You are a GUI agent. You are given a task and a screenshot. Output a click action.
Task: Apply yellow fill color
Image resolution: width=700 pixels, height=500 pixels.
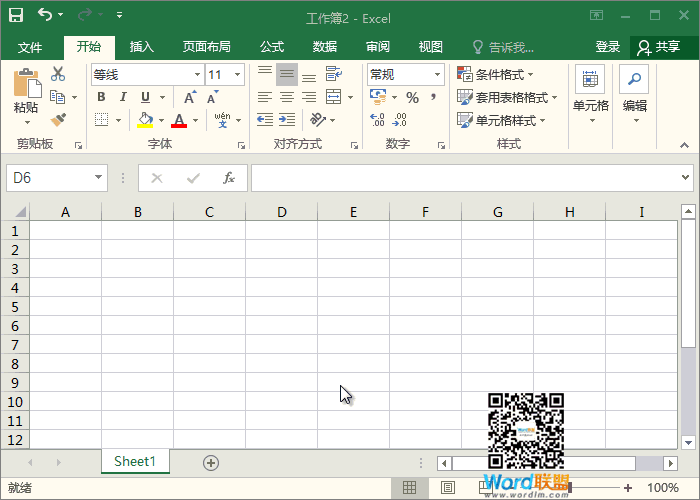(x=145, y=120)
